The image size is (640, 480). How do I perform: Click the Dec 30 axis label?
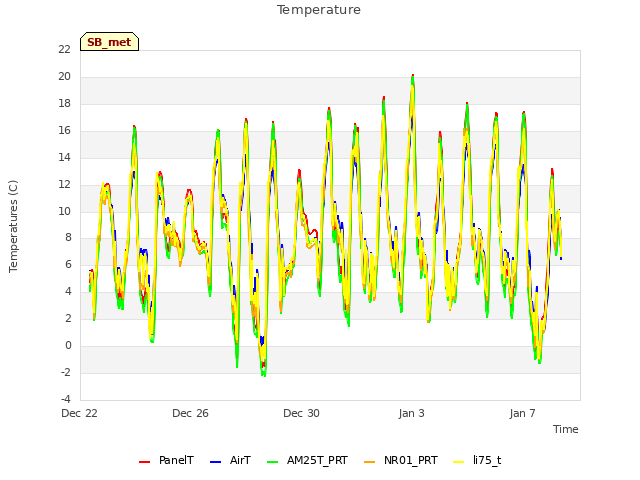[301, 413]
